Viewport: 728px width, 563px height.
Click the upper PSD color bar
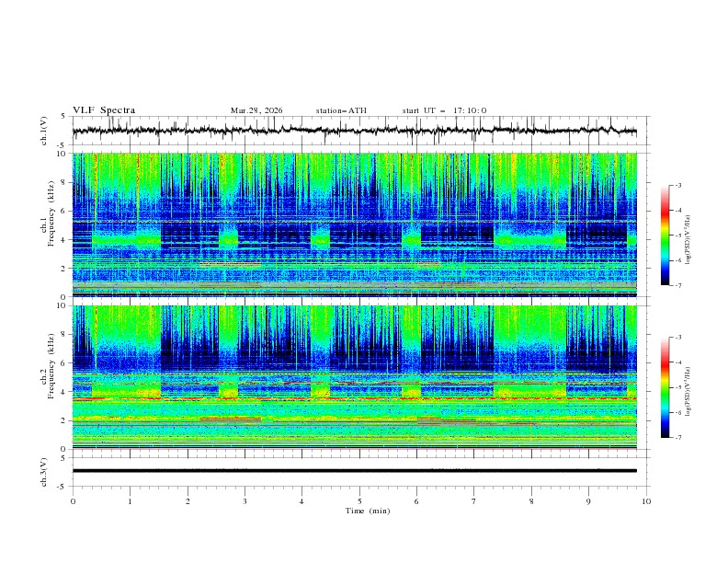[665, 236]
